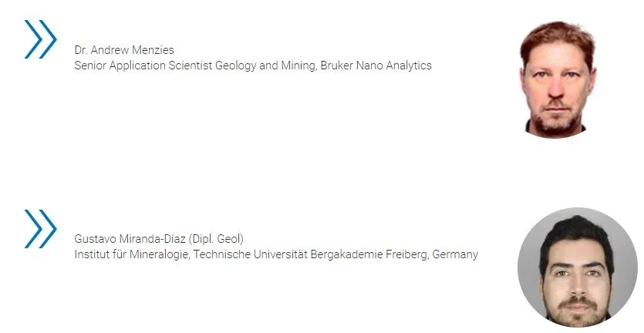Image resolution: width=644 pixels, height=333 pixels.
Task: Click the word Germany
Action: tap(455, 254)
